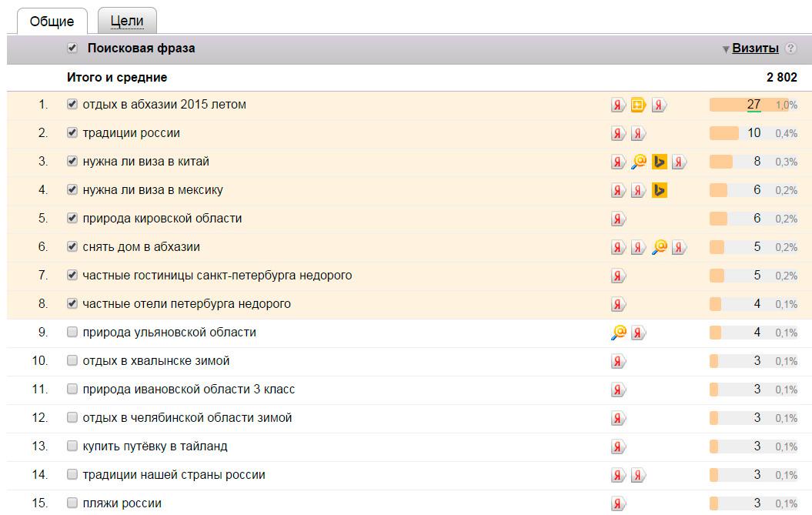Uncheck the 'традиции россии' checkbox

72,132
